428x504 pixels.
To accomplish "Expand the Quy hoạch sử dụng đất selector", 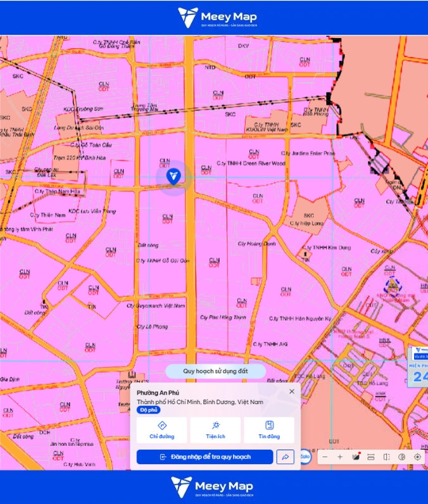I will point(216,371).
